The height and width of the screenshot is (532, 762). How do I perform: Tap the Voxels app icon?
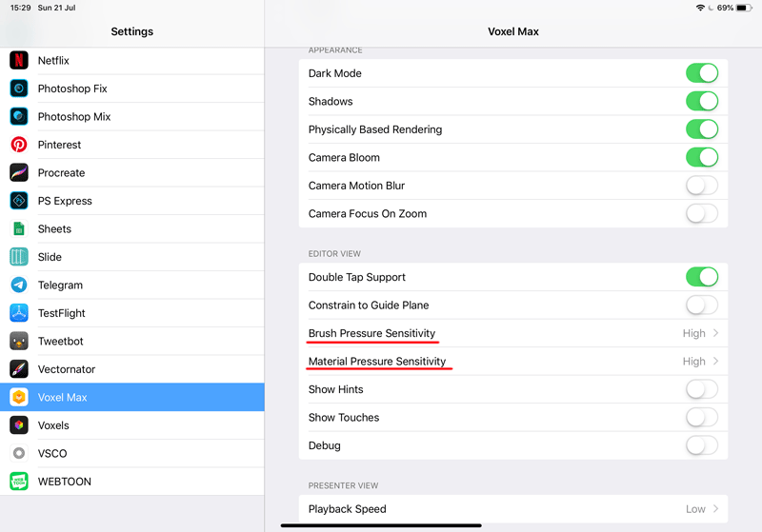[x=19, y=425]
